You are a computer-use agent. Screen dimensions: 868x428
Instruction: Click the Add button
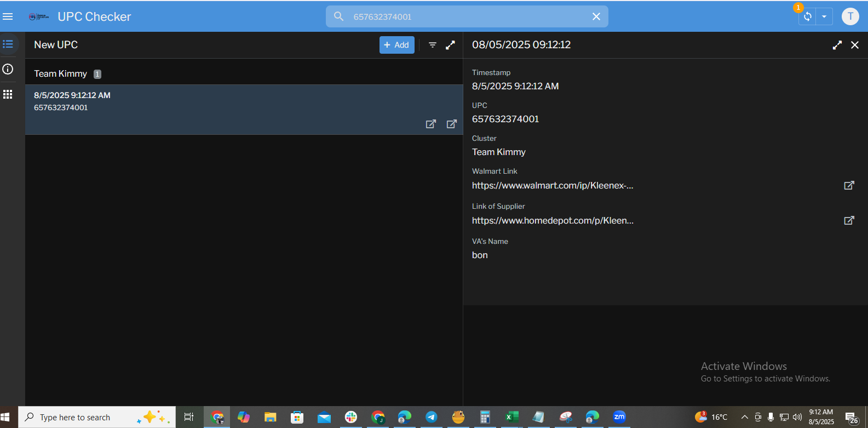click(396, 45)
